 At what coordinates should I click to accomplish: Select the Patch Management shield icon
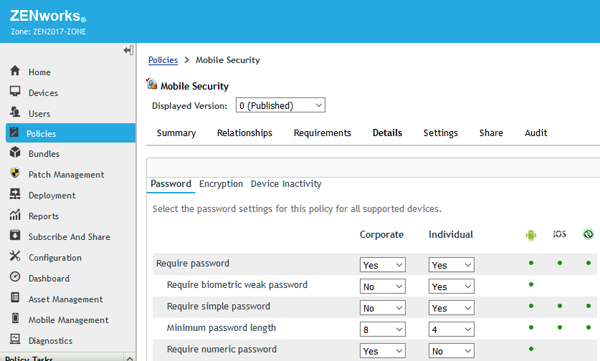15,173
